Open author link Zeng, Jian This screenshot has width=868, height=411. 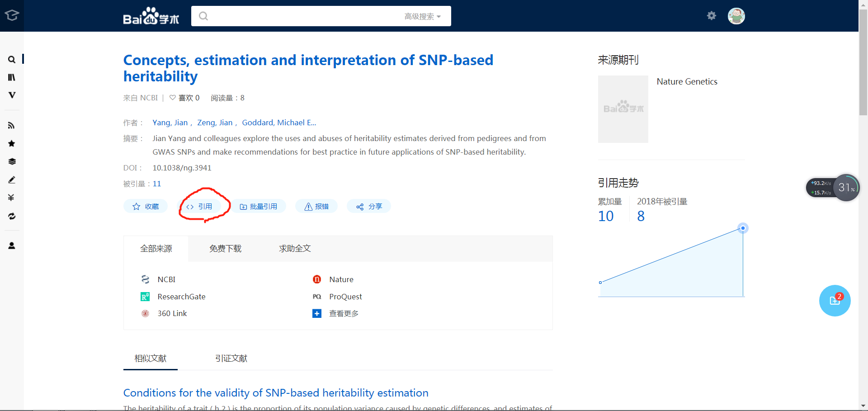pyautogui.click(x=215, y=123)
